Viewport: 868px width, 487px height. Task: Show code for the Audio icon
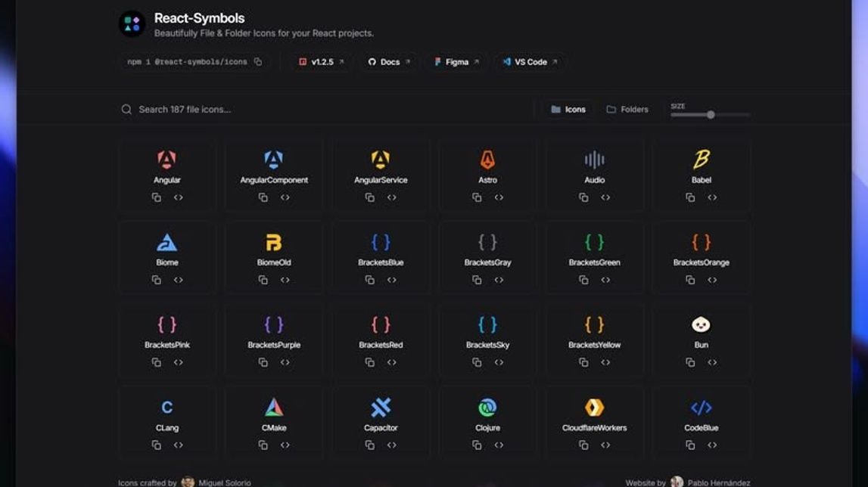[605, 197]
